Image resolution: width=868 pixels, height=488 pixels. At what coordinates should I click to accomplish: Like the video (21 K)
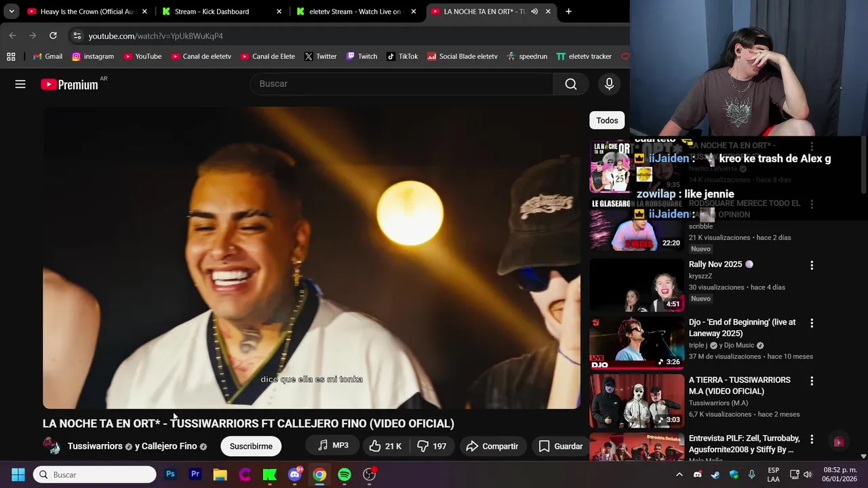coord(385,446)
